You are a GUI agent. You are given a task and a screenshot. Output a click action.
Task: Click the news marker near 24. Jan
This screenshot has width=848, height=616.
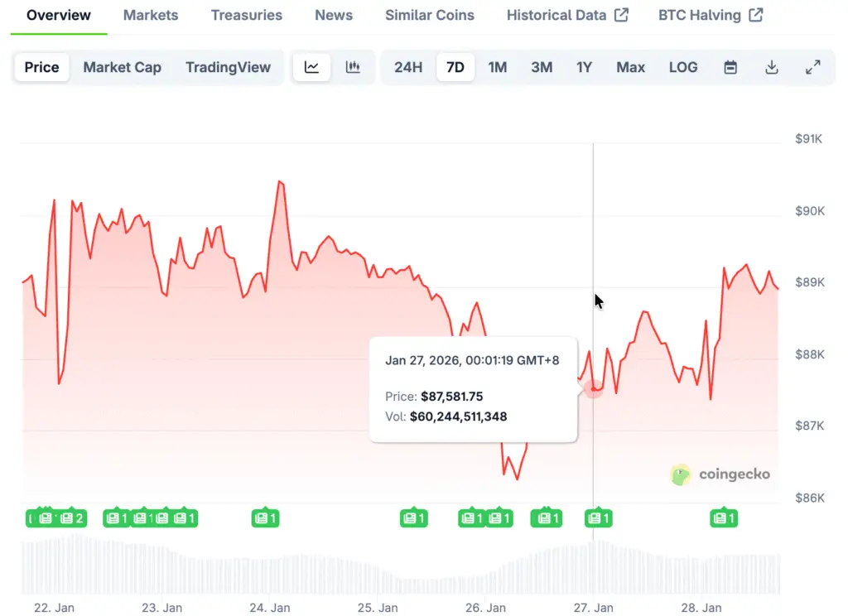tap(265, 518)
